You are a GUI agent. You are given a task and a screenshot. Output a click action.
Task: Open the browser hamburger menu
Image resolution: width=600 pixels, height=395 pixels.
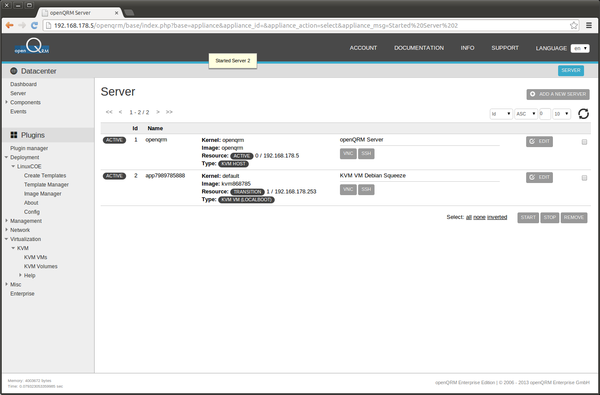pos(589,26)
